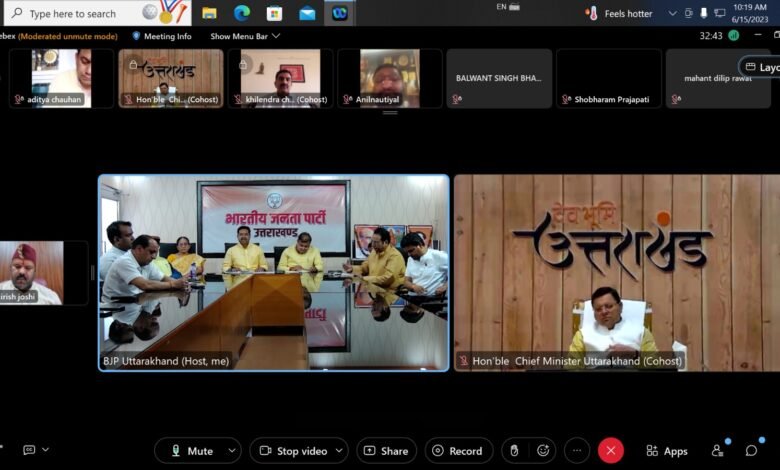
Task: Expand the Show Menu Bar option
Action: 245,36
